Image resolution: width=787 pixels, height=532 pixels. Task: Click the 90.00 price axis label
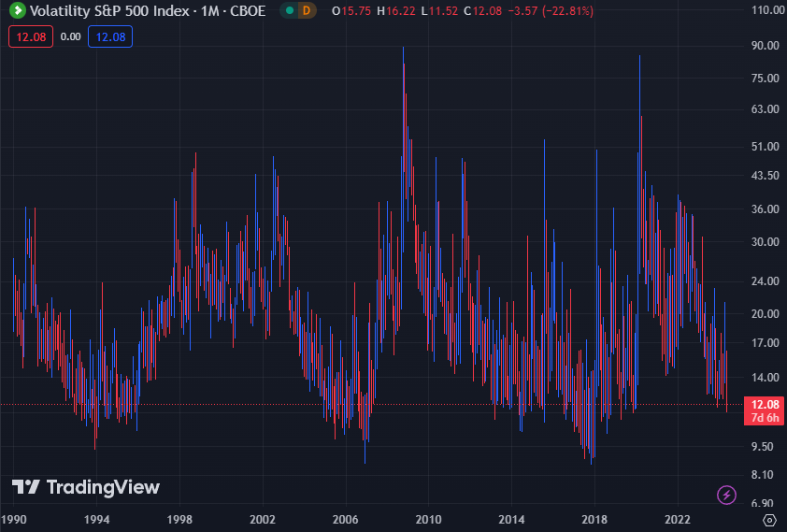tap(765, 45)
